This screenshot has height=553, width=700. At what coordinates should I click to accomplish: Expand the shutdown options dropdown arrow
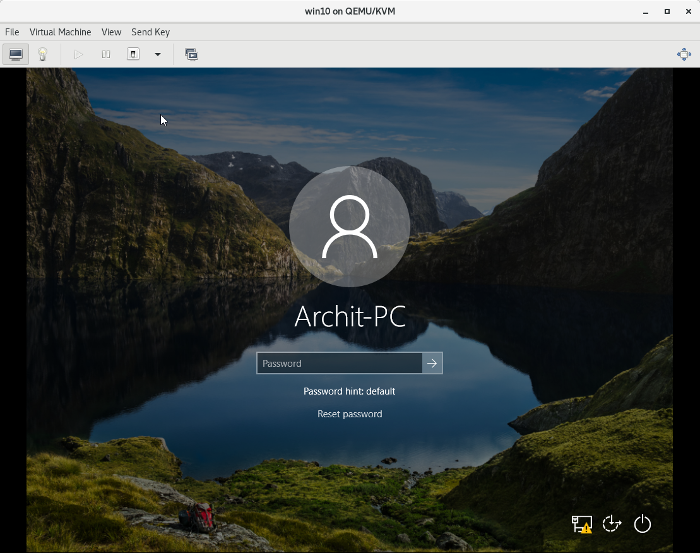157,54
